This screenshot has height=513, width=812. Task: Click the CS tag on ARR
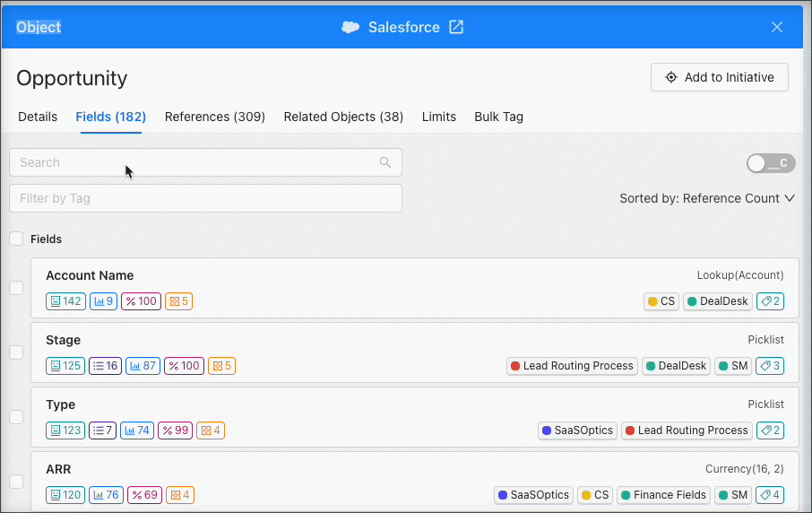(x=595, y=495)
